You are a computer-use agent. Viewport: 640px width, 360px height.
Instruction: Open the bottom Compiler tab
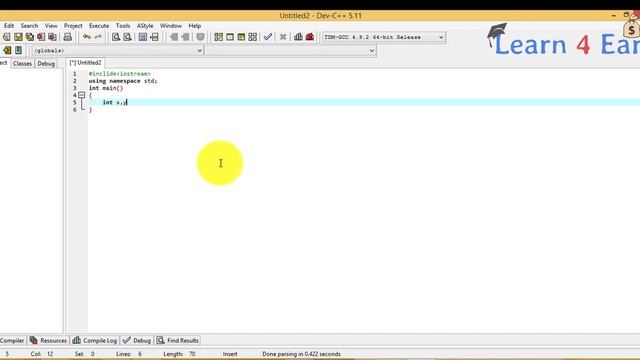[x=12, y=340]
